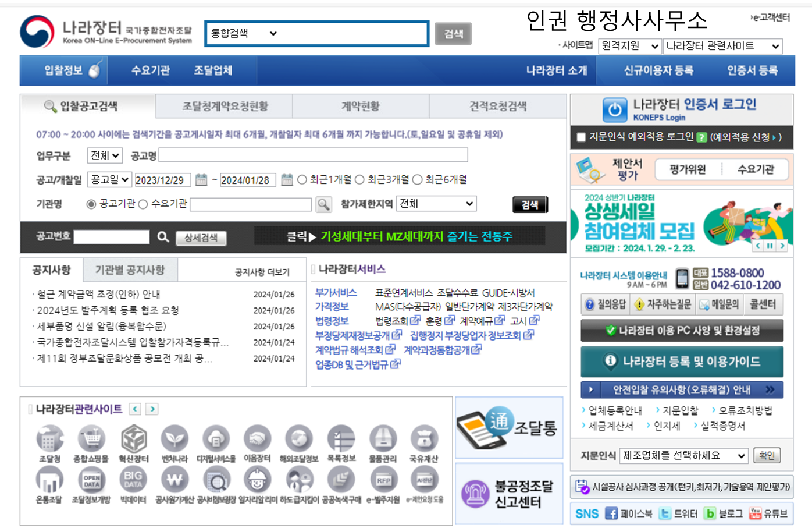Image resolution: width=812 pixels, height=528 pixels.
Task: Open the 나라장터 인증서 로그인 button
Action: [x=682, y=109]
